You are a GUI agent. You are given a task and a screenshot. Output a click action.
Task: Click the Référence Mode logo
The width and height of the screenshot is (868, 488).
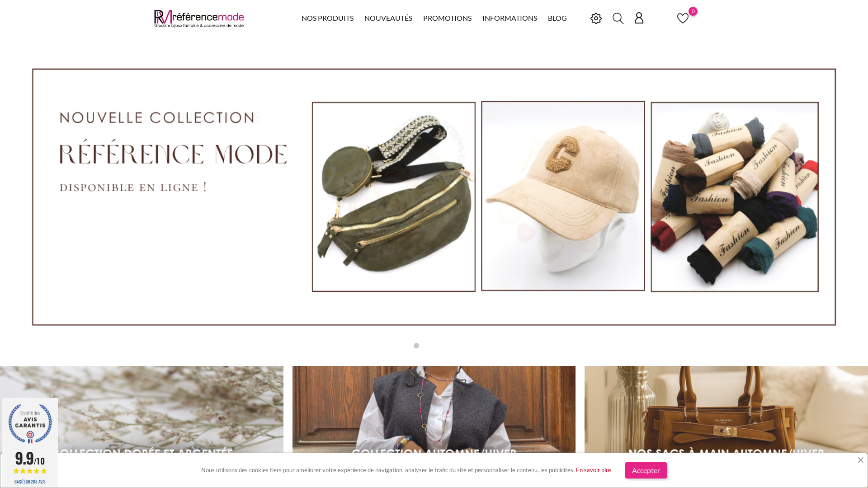pyautogui.click(x=199, y=19)
